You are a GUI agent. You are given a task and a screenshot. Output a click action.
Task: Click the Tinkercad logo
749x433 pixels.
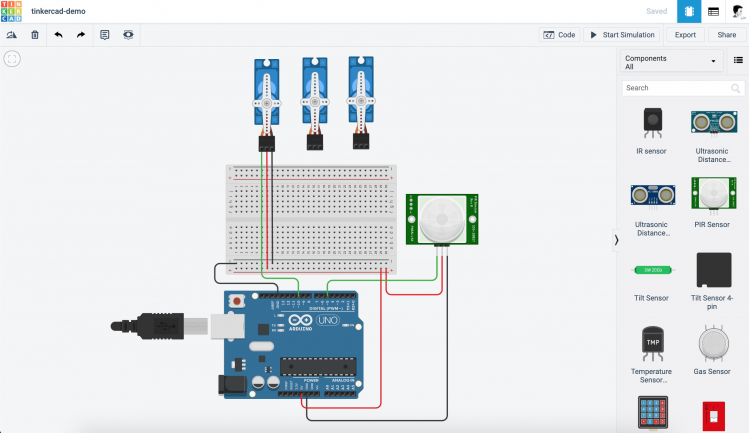point(11,11)
